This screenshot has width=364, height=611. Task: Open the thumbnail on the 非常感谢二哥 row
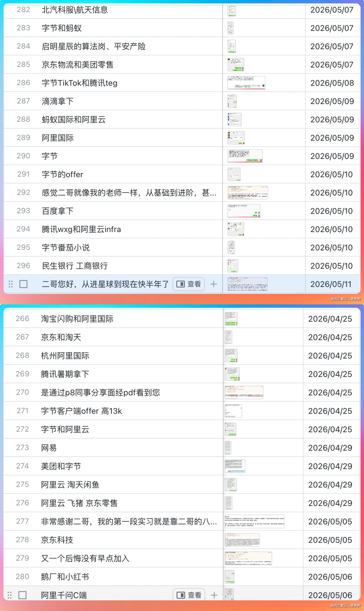[x=254, y=521]
